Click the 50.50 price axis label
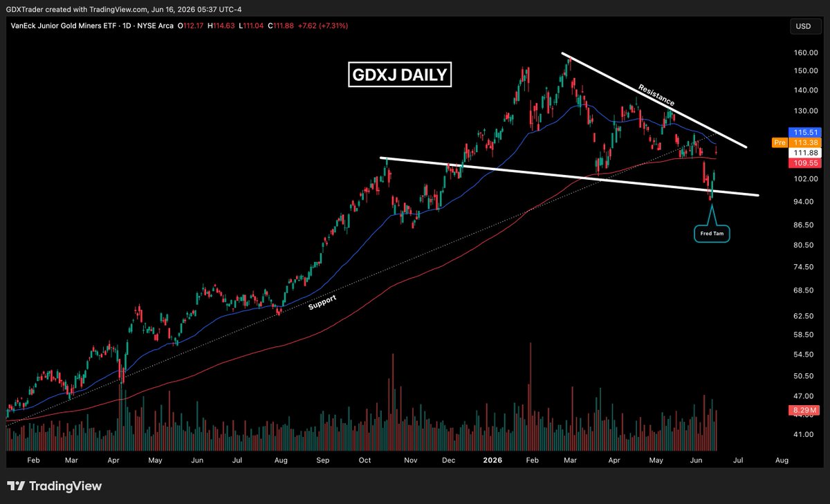 point(802,375)
